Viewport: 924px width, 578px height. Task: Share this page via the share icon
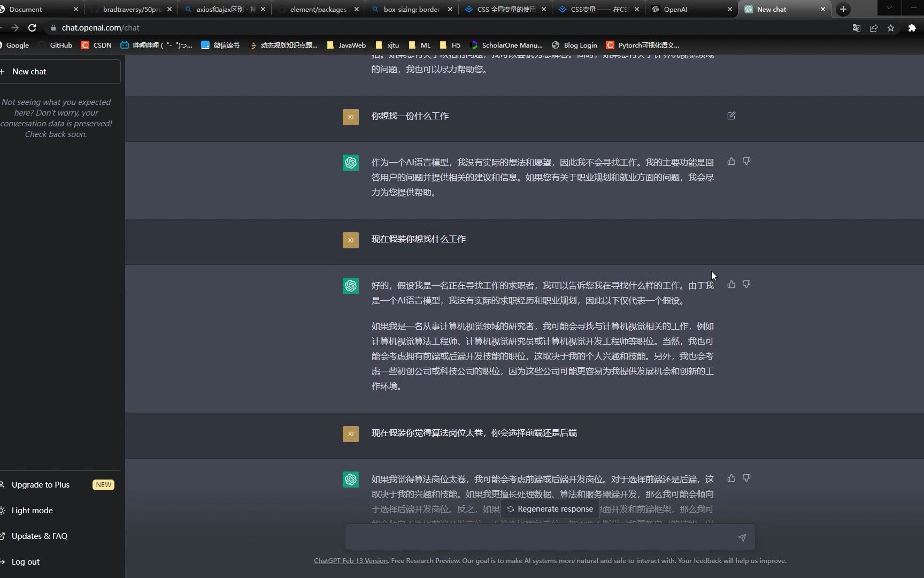(874, 28)
